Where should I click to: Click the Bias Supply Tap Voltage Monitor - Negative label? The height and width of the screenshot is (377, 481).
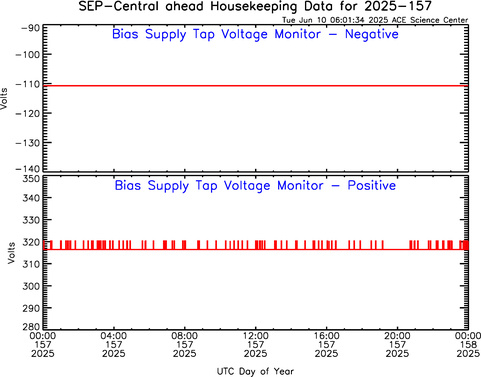click(255, 34)
